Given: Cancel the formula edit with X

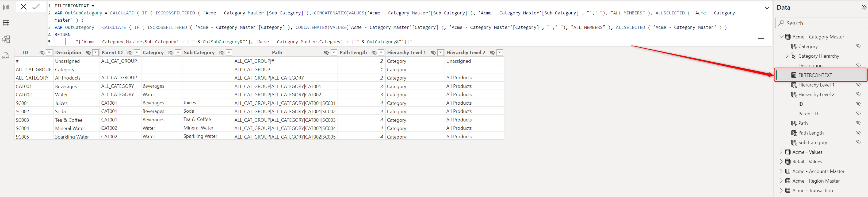Looking at the screenshot, I should 24,7.
